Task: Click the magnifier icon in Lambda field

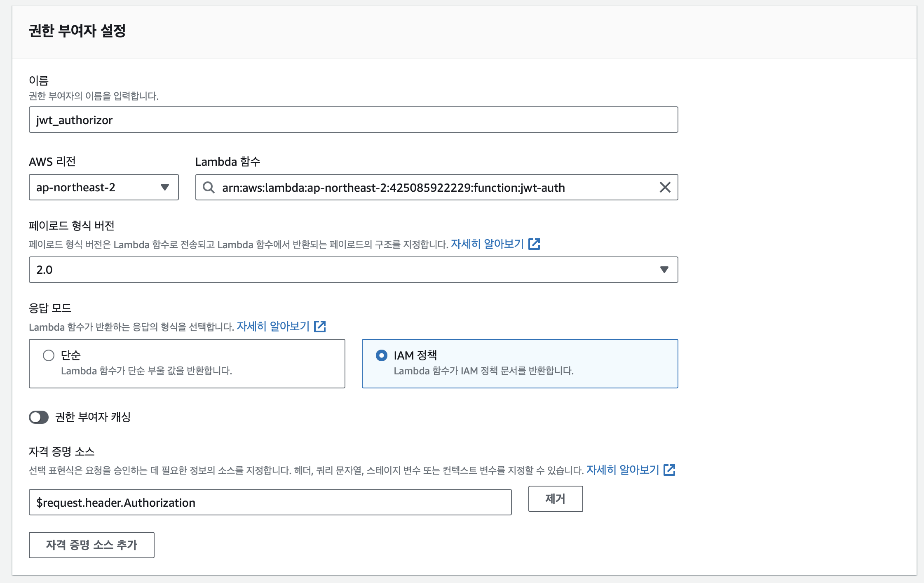Action: 209,188
